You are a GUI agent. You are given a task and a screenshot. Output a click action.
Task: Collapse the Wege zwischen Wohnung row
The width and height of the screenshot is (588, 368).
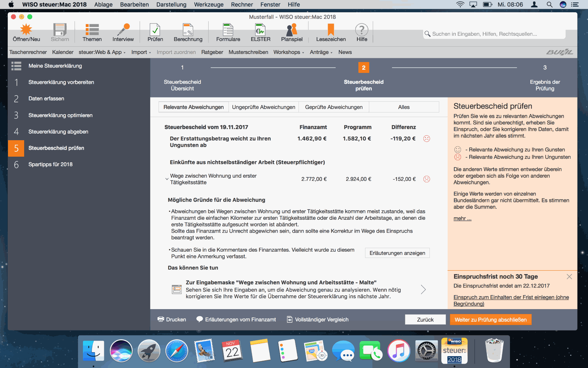(x=167, y=179)
